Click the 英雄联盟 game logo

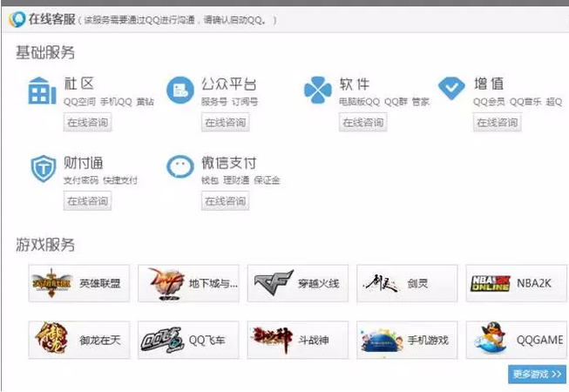tap(51, 283)
